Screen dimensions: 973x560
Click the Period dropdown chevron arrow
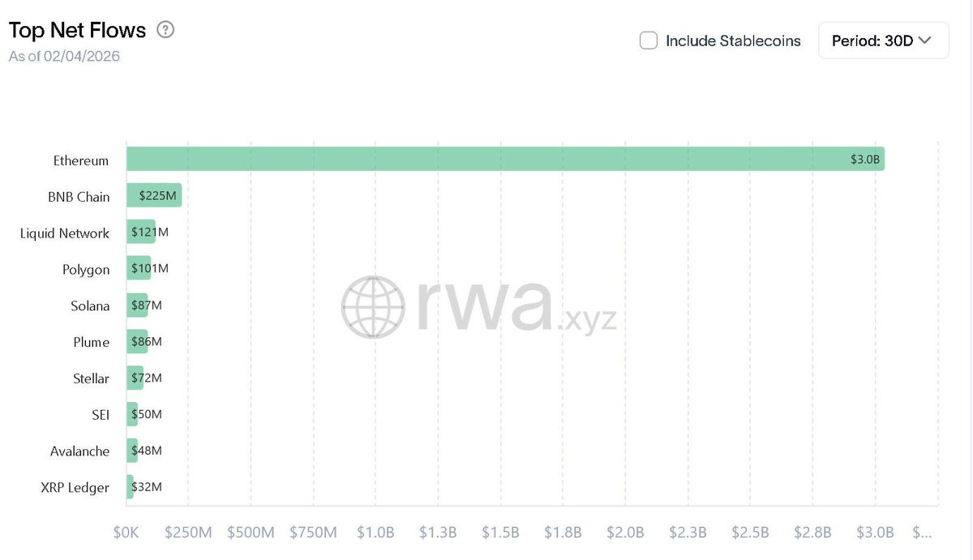click(924, 41)
